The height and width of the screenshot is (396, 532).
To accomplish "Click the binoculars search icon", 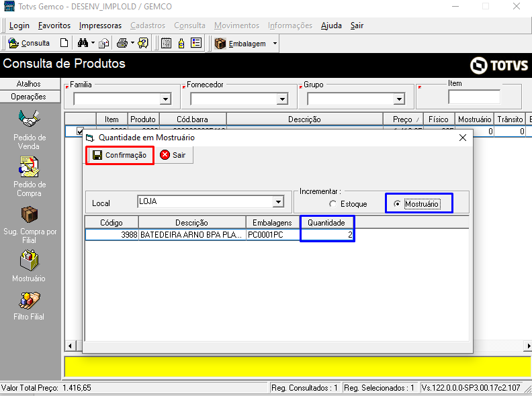I will (83, 43).
